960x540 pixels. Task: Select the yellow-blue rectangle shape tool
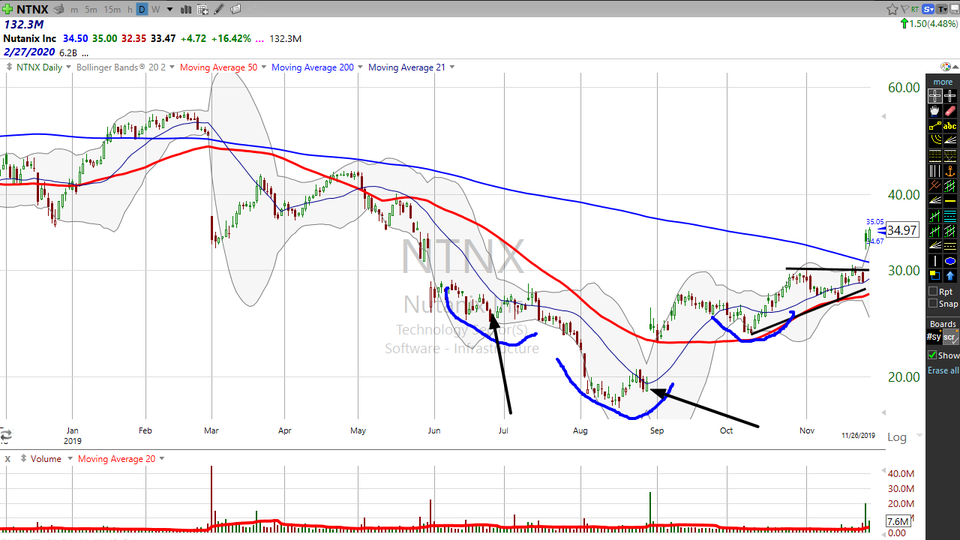935,277
